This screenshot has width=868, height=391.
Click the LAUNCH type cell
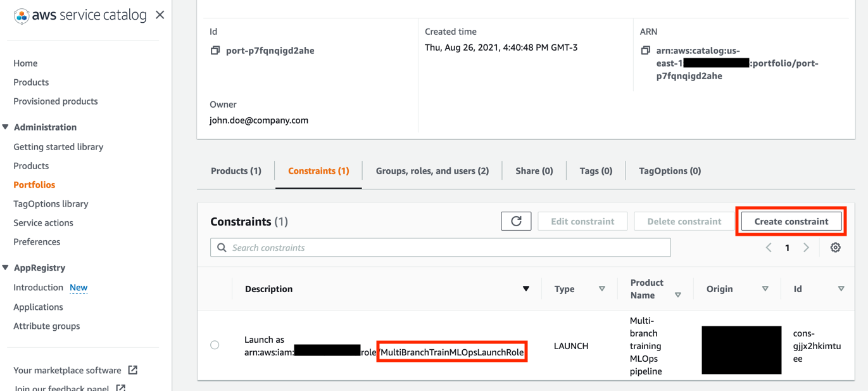571,346
